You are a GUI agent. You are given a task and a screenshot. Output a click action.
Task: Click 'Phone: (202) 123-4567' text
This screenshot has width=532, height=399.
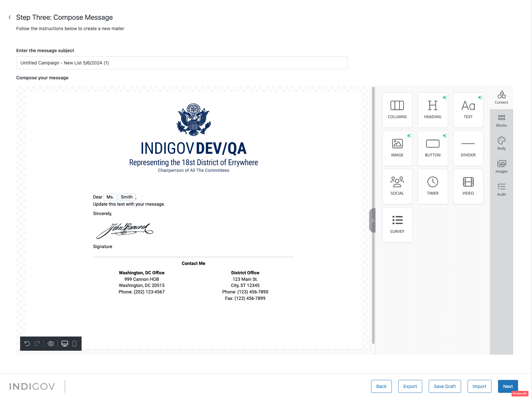pyautogui.click(x=142, y=292)
